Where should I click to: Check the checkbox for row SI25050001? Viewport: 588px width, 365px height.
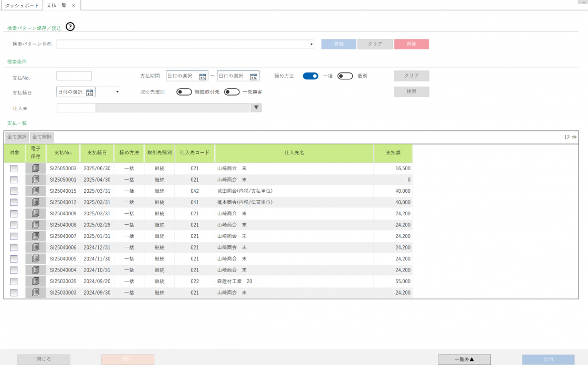coord(14,180)
